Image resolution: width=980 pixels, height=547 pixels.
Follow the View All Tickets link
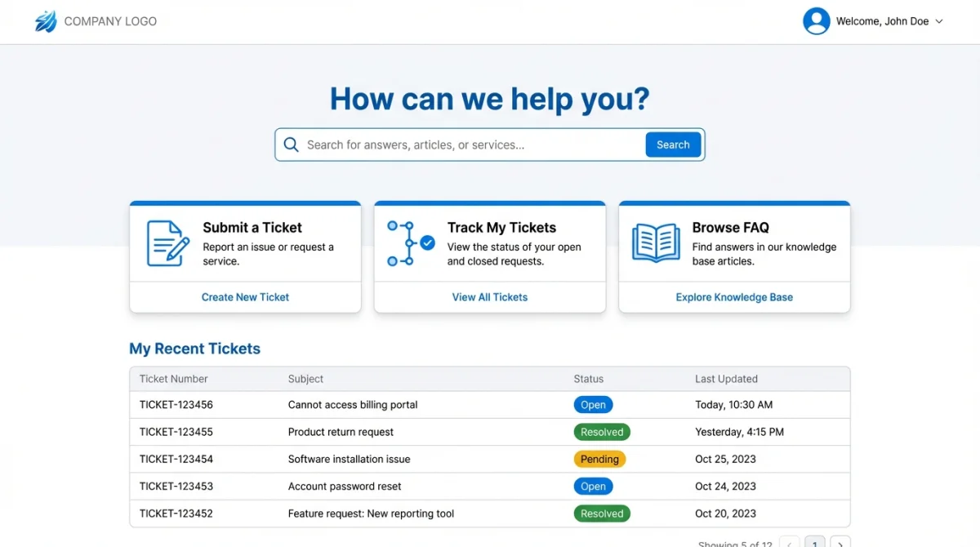(x=489, y=297)
